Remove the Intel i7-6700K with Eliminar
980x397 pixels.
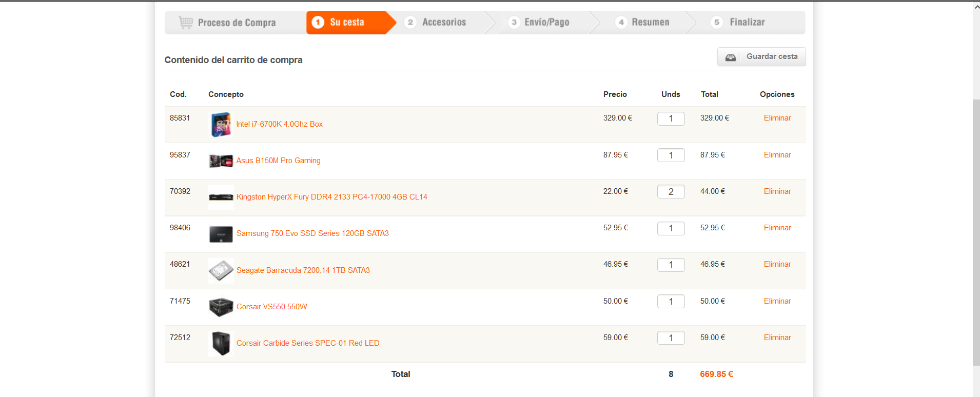[777, 118]
